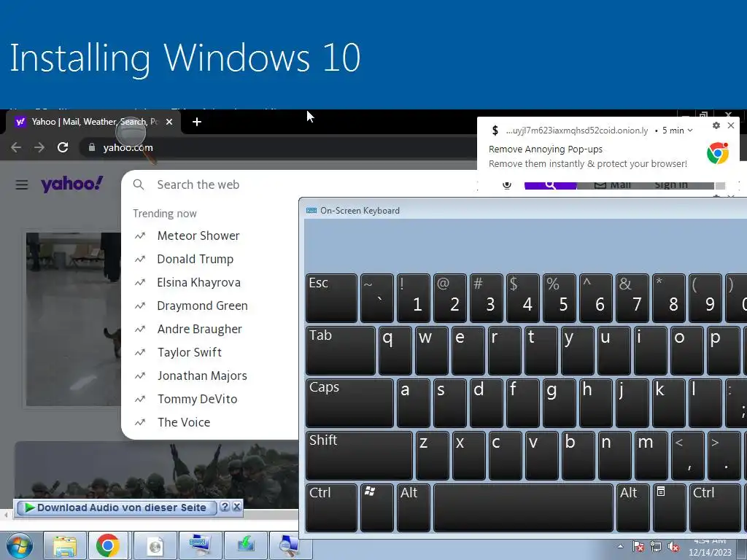Expand the notification 5 min chevron
The width and height of the screenshot is (747, 560).
690,131
